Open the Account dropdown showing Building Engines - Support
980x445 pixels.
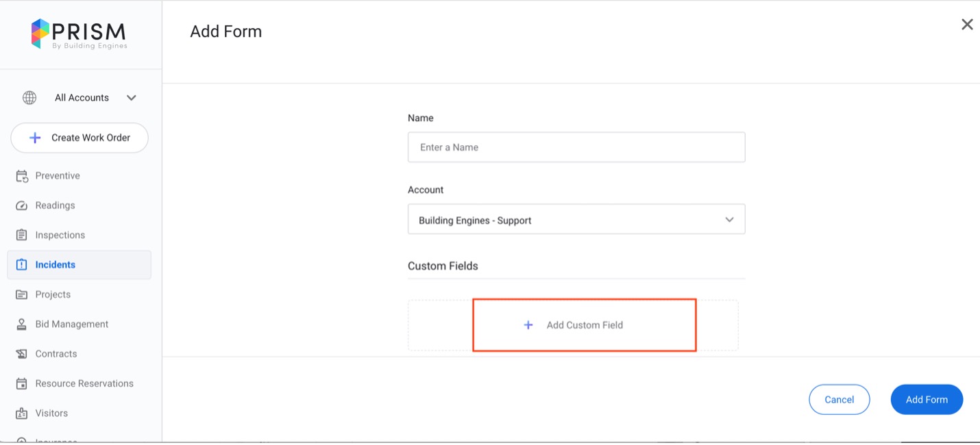tap(576, 220)
